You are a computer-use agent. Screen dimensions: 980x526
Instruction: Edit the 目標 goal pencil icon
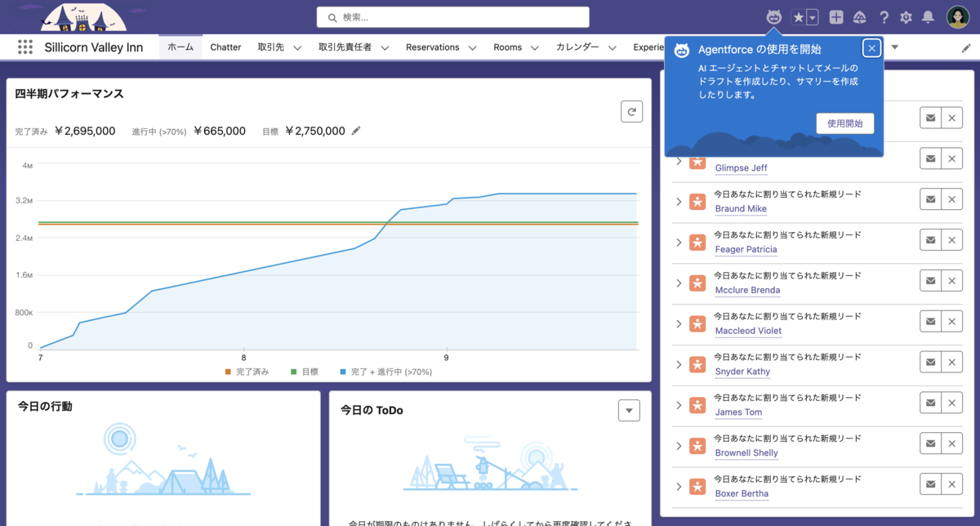coord(356,130)
